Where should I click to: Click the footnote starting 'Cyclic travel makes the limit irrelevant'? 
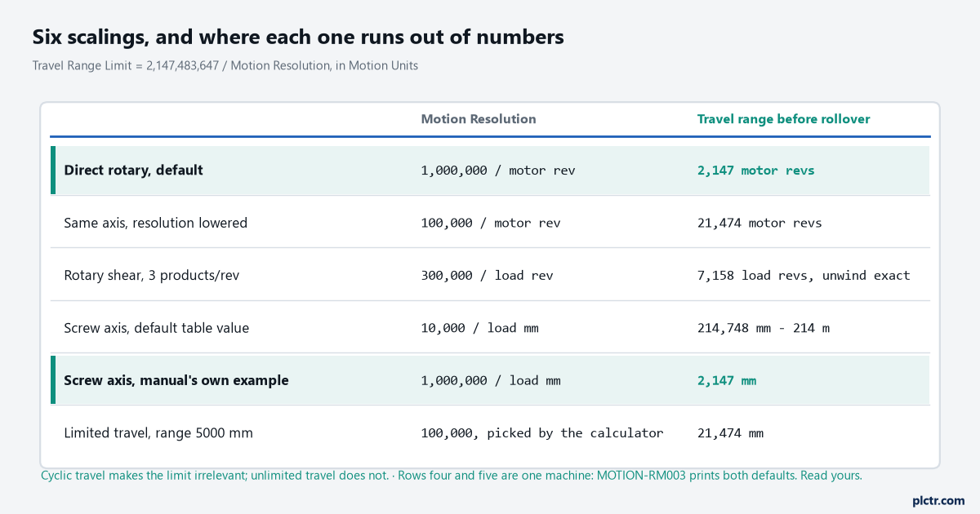click(452, 475)
